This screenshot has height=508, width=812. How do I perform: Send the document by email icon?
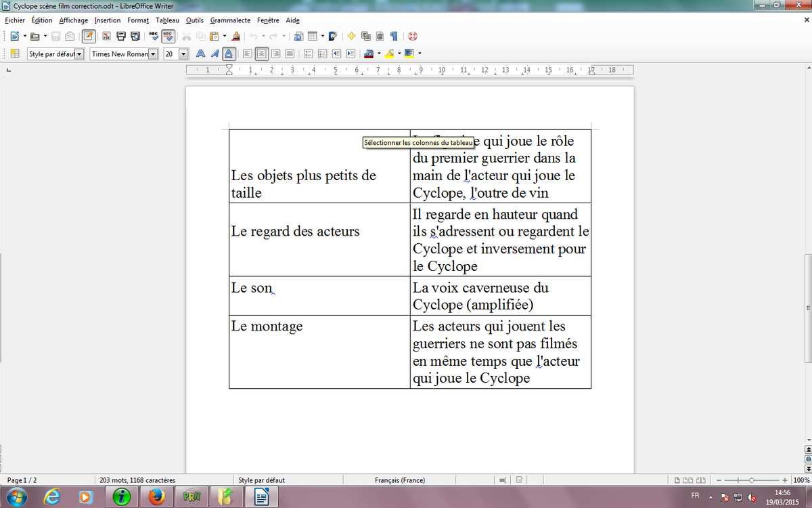point(70,36)
